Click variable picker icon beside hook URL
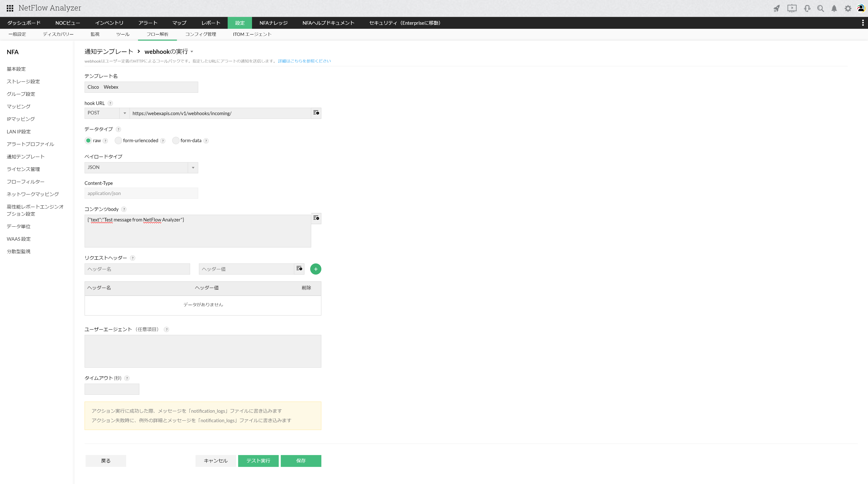868x484 pixels. pyautogui.click(x=316, y=113)
